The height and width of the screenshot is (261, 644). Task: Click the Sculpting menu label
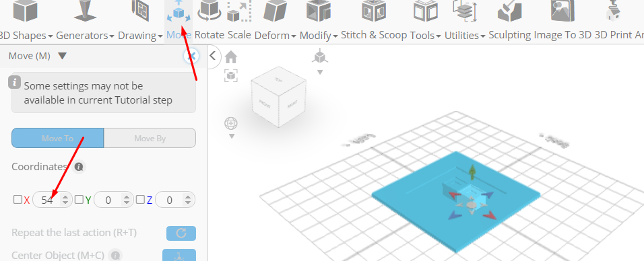[x=510, y=35]
